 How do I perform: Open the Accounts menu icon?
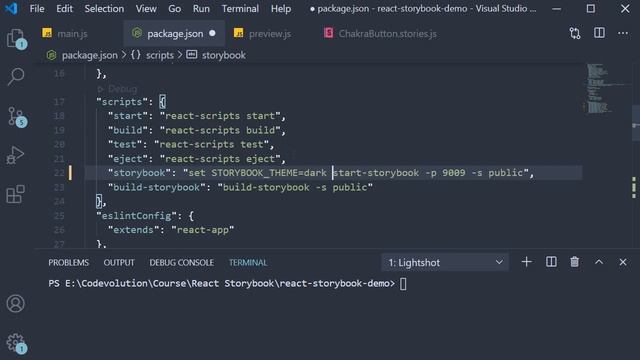[x=16, y=303]
